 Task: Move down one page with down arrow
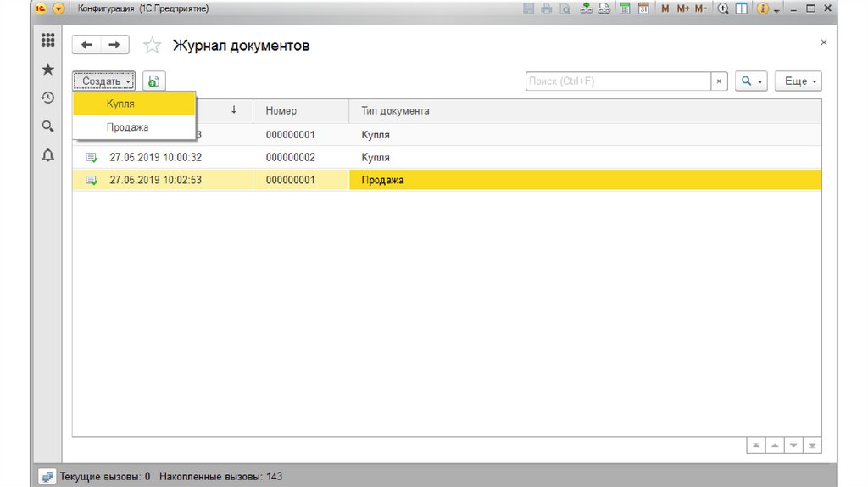pyautogui.click(x=793, y=445)
